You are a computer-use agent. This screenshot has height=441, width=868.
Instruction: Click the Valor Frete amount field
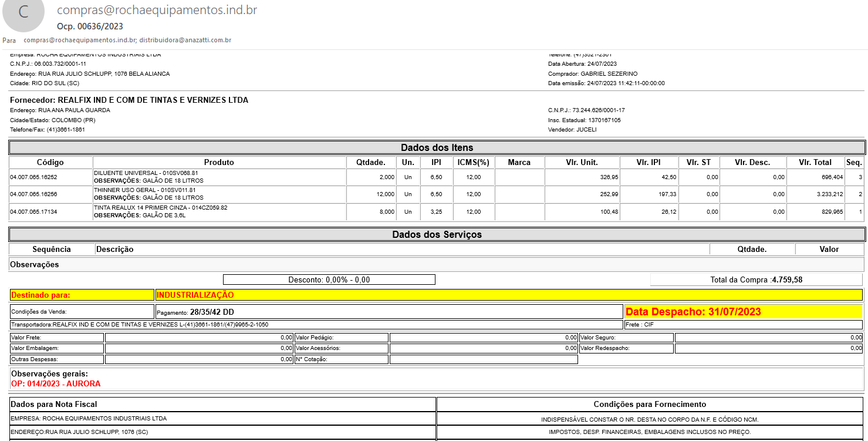199,338
